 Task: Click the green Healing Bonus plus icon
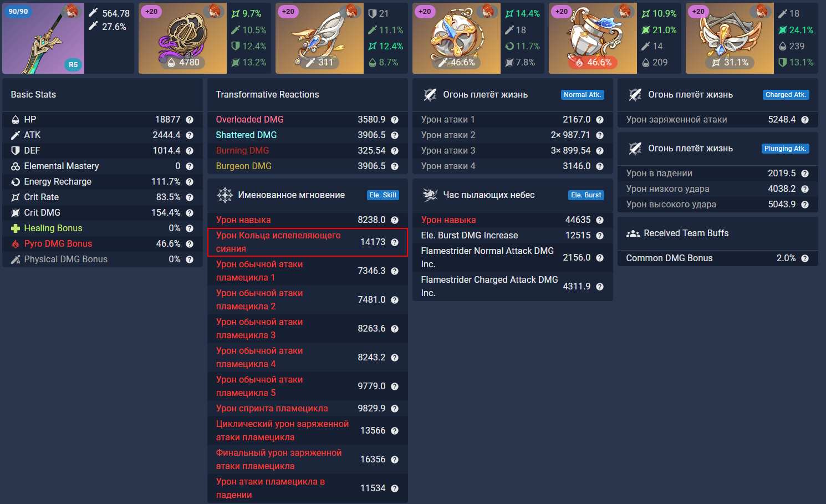pyautogui.click(x=16, y=228)
